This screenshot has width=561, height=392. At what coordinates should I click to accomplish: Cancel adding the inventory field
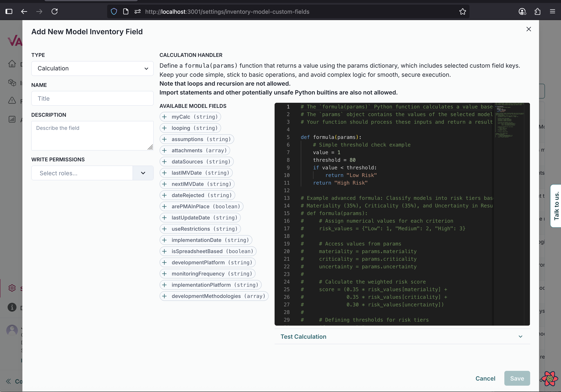tap(485, 378)
